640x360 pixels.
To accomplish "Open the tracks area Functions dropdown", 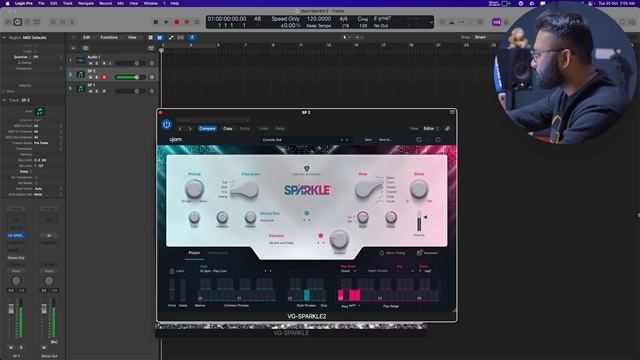I will pyautogui.click(x=110, y=38).
